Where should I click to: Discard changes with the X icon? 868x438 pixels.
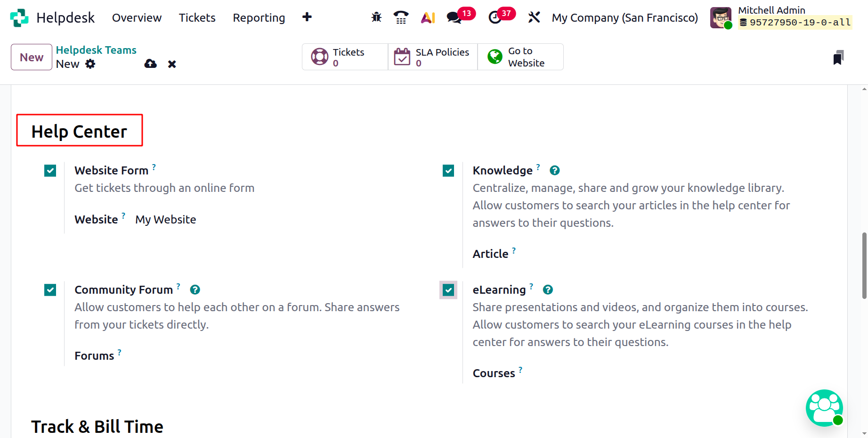pos(172,64)
